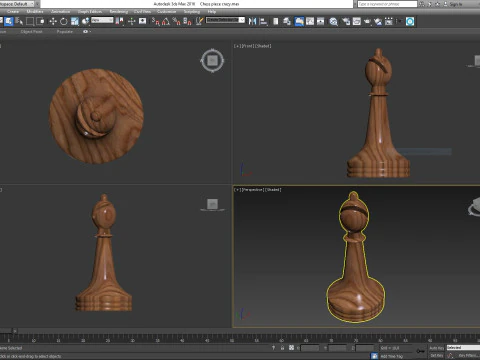
Task: Open Autodesk A360 gallery icon
Action: tap(389, 21)
